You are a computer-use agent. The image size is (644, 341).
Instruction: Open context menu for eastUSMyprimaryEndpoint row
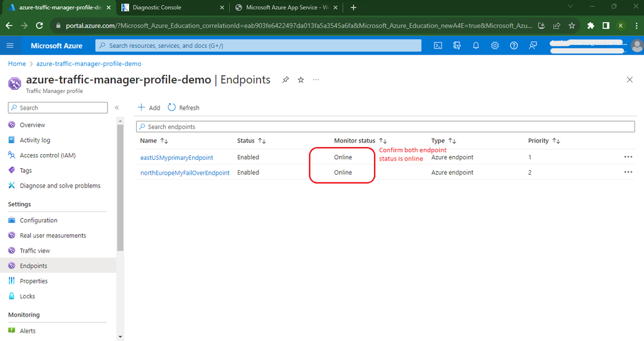click(x=628, y=157)
